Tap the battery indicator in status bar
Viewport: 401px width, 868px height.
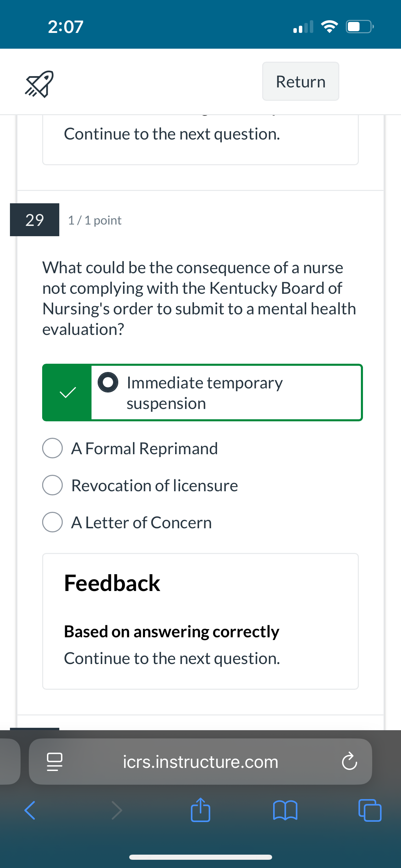(x=360, y=26)
